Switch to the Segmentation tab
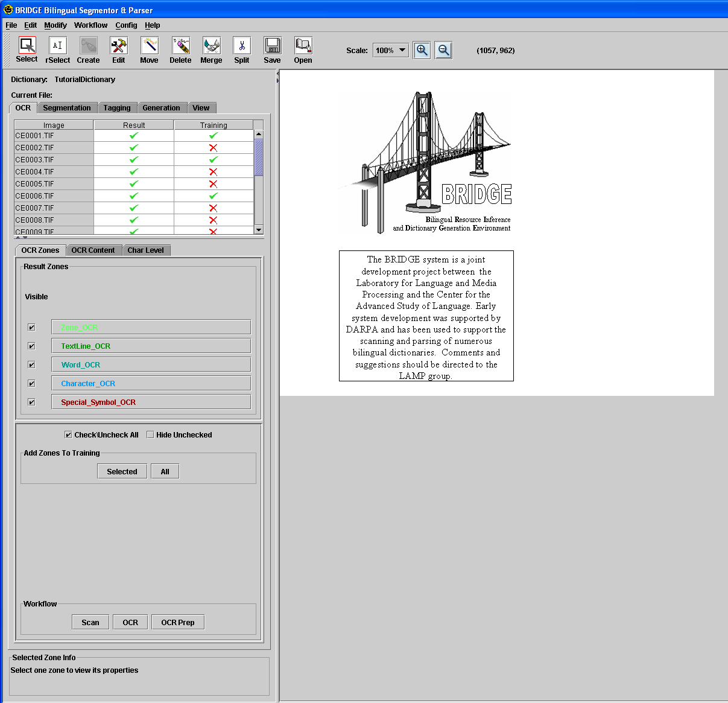 click(67, 108)
